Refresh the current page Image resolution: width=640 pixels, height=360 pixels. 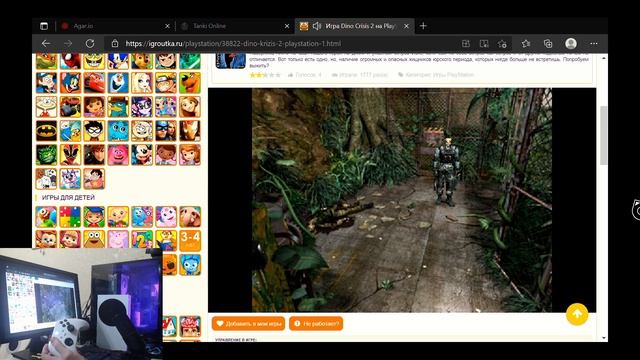pos(90,43)
